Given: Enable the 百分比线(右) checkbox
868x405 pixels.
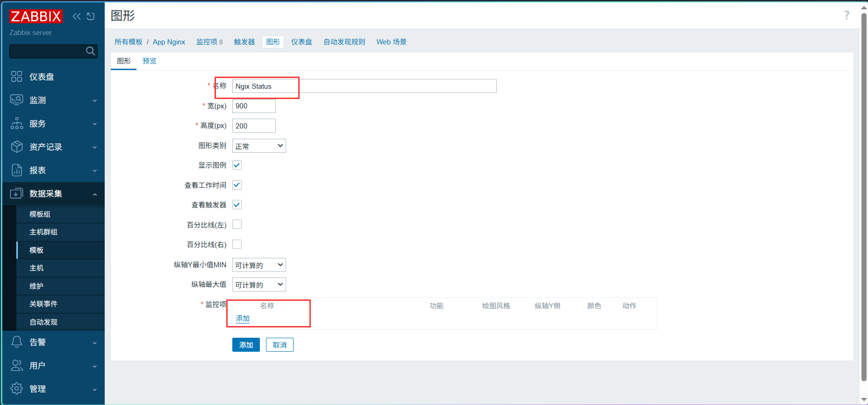Looking at the screenshot, I should point(237,244).
